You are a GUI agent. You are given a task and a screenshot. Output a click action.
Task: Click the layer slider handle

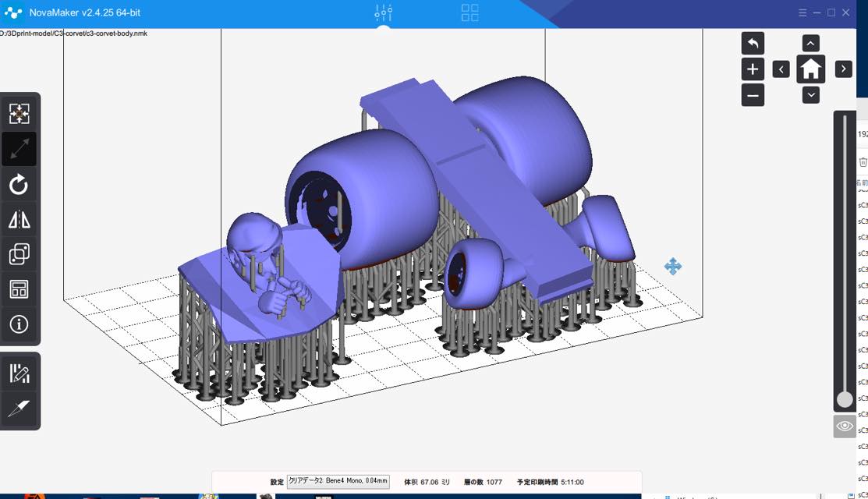845,399
